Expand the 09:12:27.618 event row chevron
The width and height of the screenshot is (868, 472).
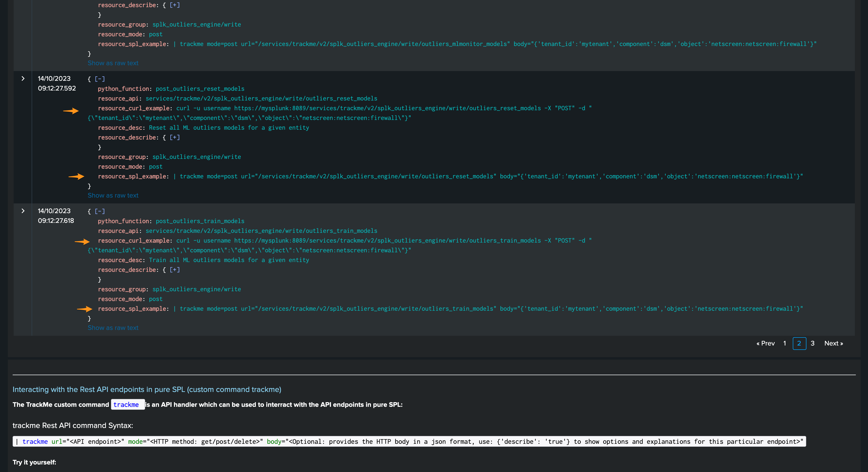click(23, 211)
